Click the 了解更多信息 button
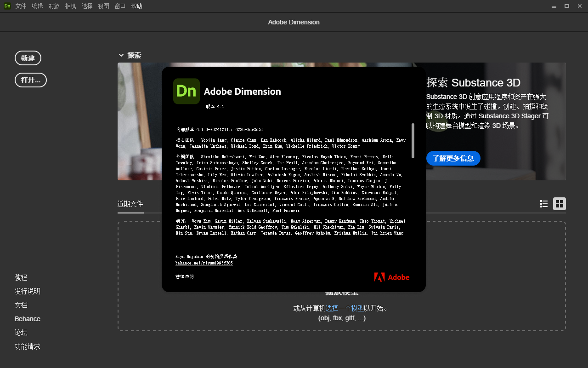This screenshot has width=588, height=368. pos(453,158)
